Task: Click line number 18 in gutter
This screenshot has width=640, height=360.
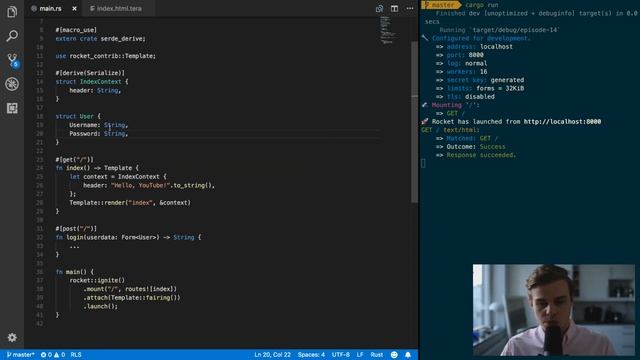Action: pos(40,116)
